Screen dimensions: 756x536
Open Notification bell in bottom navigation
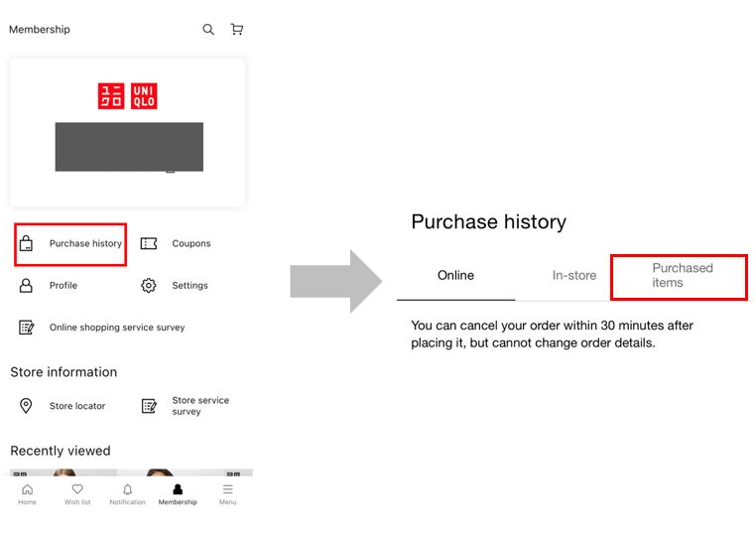pos(127,494)
